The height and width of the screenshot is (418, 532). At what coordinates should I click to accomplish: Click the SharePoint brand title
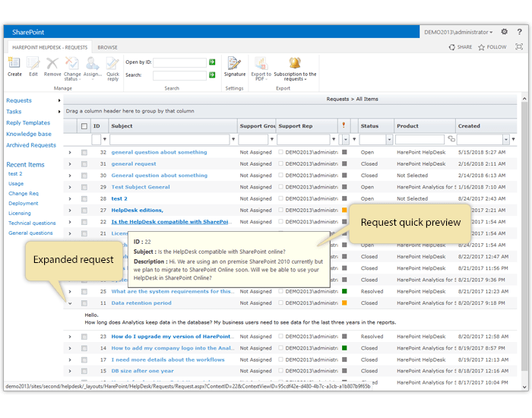tap(28, 32)
